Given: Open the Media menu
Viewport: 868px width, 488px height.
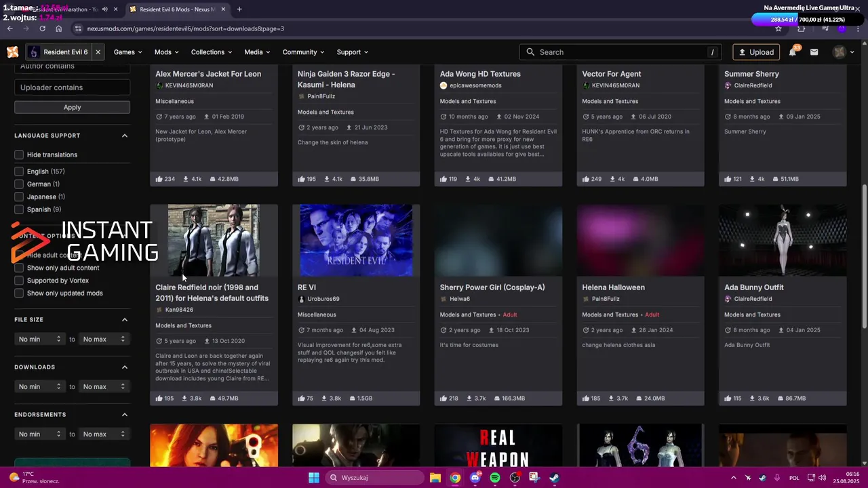Looking at the screenshot, I should tap(257, 52).
